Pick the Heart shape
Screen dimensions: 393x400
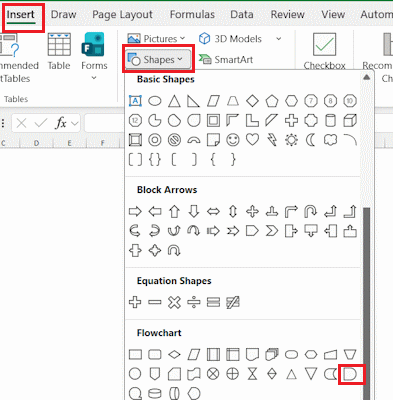tap(252, 140)
